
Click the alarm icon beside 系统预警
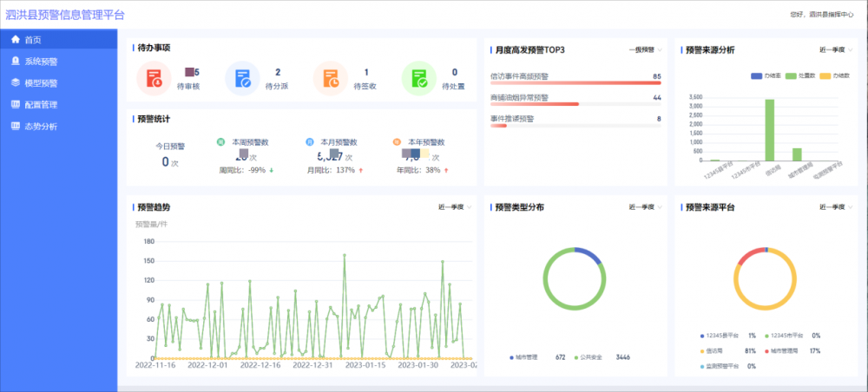[16, 62]
